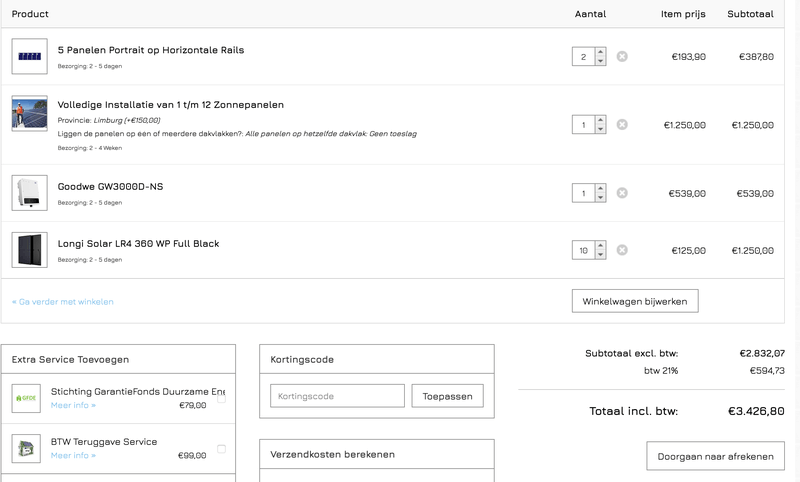Increase quantity of Longi Solar LR4
The width and height of the screenshot is (800, 482).
[x=601, y=246]
